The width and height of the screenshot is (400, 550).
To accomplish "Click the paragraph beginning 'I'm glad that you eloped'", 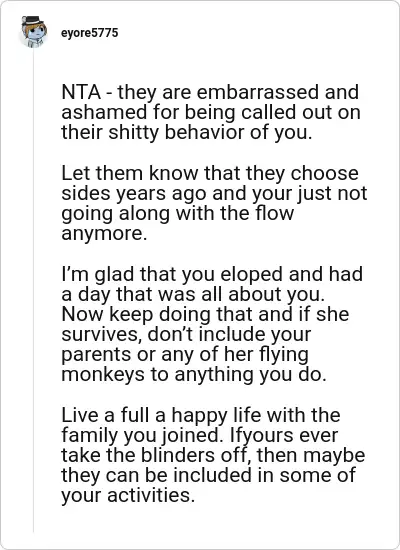I will 212,324.
